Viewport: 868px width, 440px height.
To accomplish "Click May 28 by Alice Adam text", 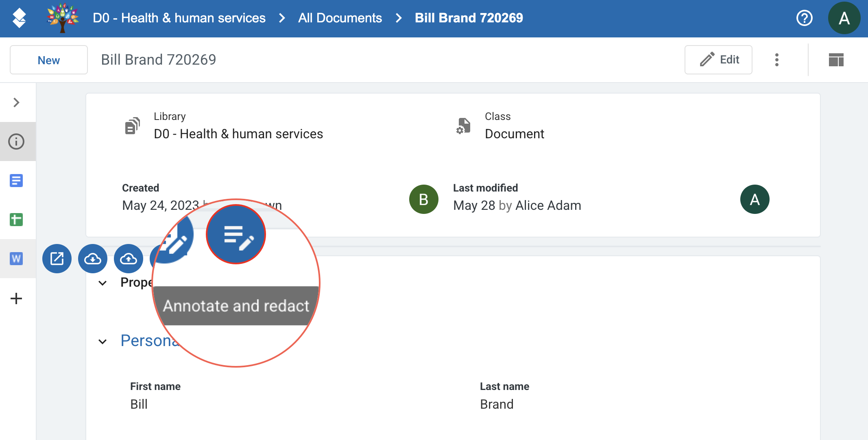I will click(517, 205).
